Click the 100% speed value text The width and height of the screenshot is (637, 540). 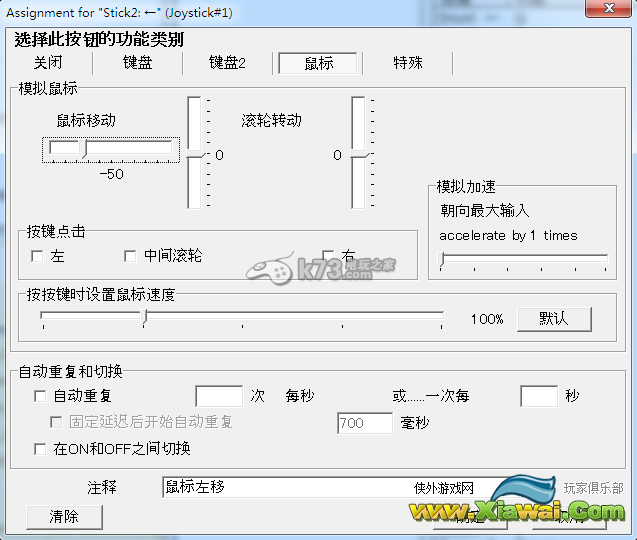pyautogui.click(x=487, y=319)
